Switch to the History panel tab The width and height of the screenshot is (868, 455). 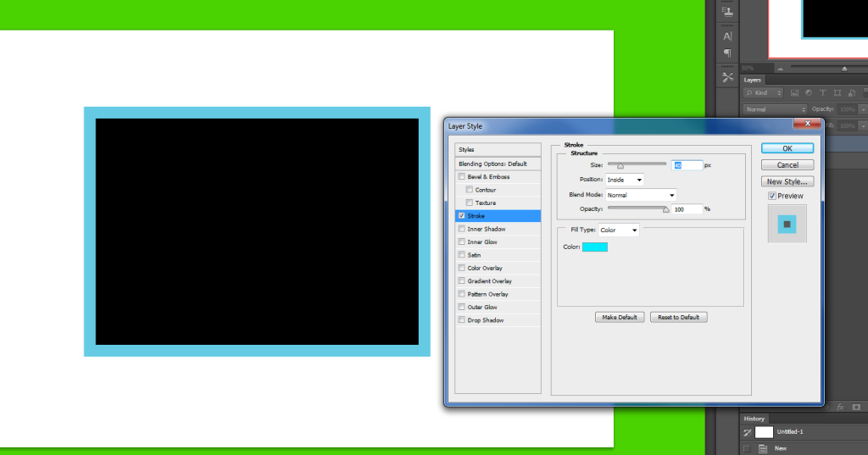coord(754,419)
